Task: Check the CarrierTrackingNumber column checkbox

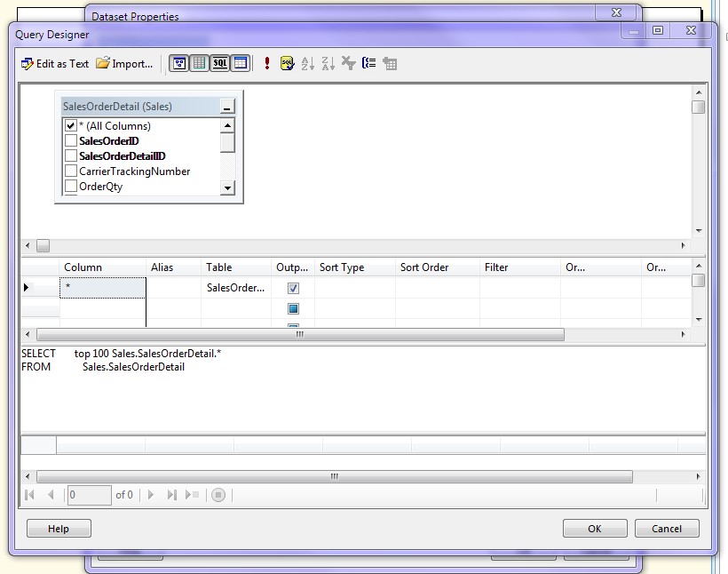Action: (70, 171)
